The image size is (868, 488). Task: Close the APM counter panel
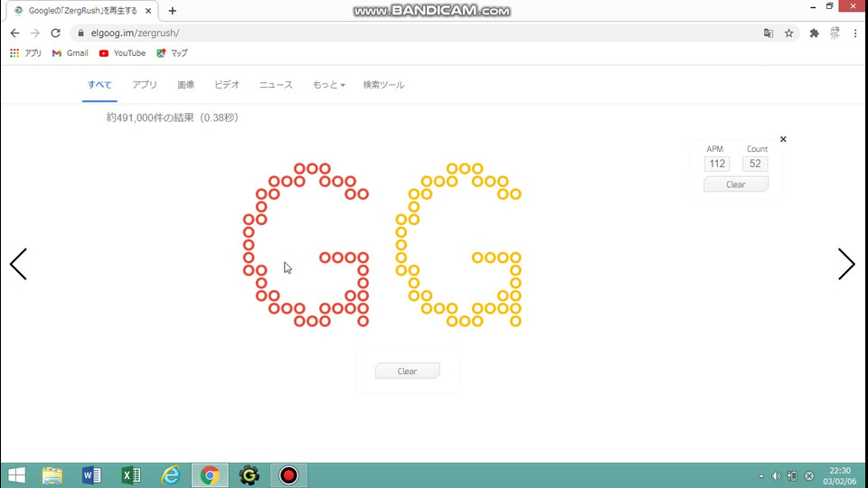click(783, 139)
